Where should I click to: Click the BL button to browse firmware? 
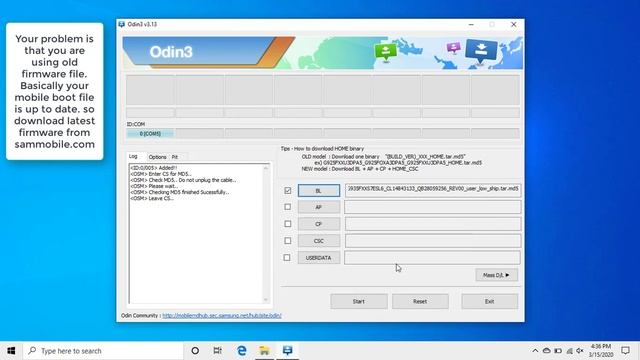319,191
